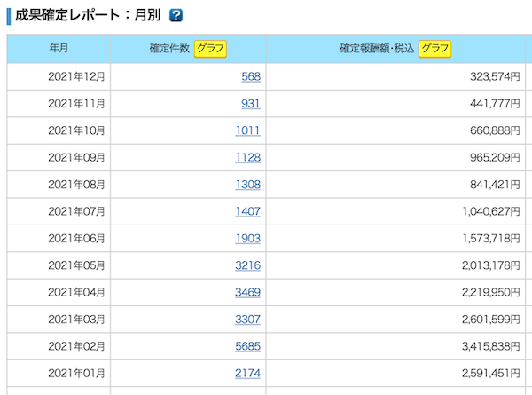This screenshot has height=395, width=532.
Task: Select the 確定件数 column header text
Action: click(169, 49)
